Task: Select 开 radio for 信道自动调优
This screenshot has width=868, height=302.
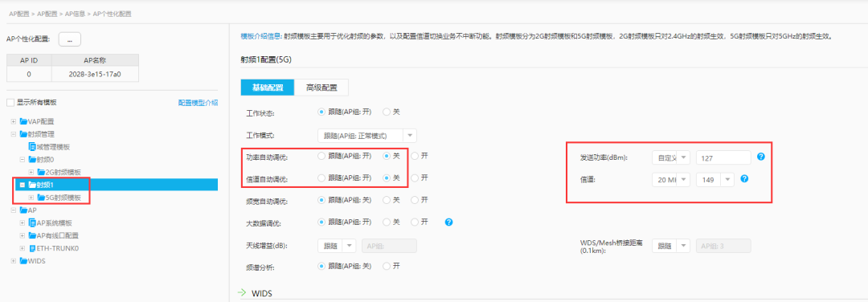Action: point(415,178)
